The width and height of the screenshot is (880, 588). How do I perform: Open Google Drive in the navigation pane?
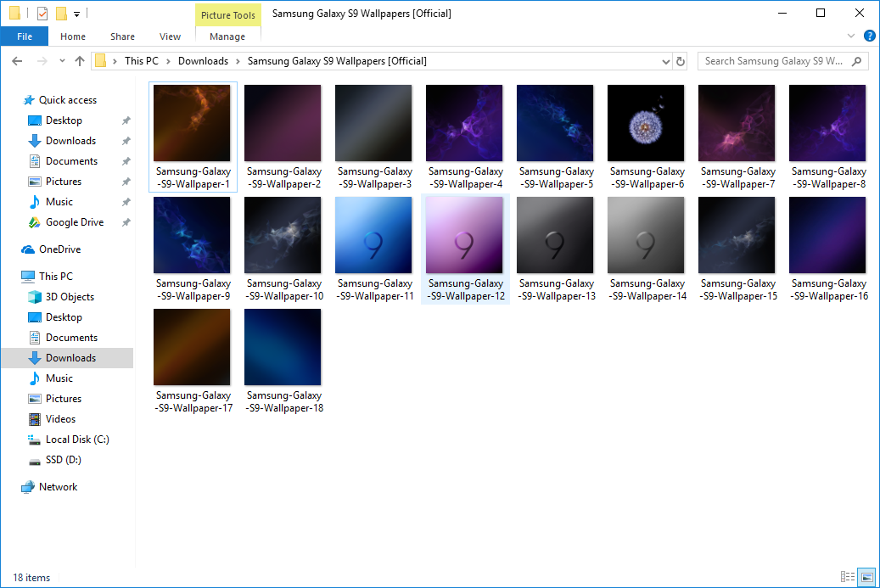tap(75, 222)
